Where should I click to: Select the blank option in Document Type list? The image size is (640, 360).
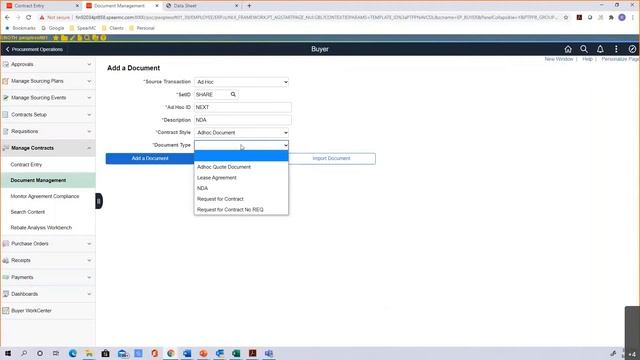click(241, 156)
